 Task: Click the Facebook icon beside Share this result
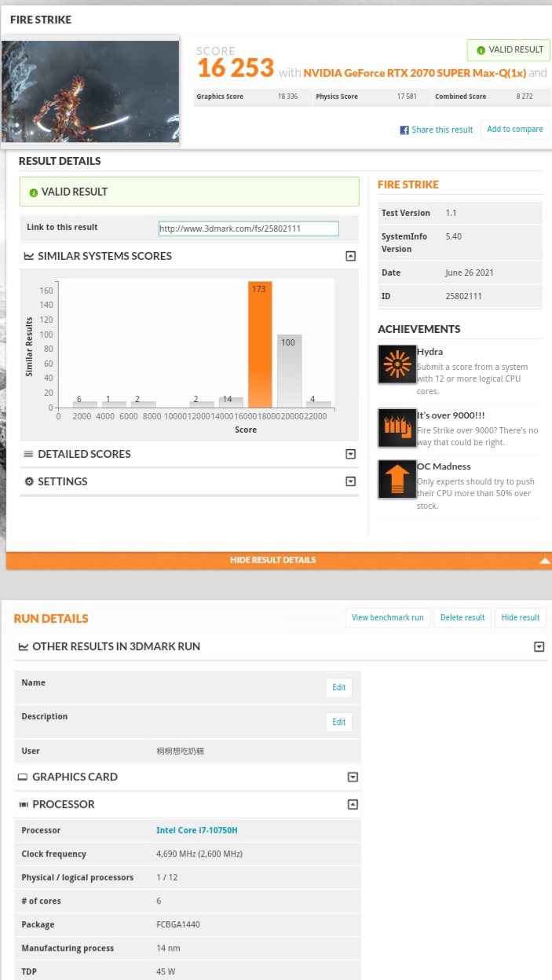point(404,130)
